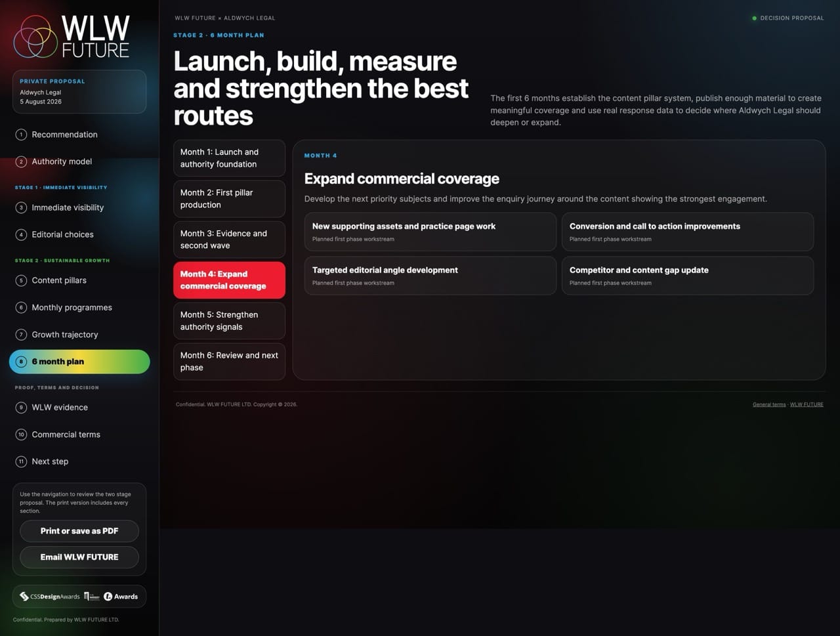The width and height of the screenshot is (840, 636).
Task: Click the 'Expand commercial coverage' panel heading
Action: coord(402,179)
